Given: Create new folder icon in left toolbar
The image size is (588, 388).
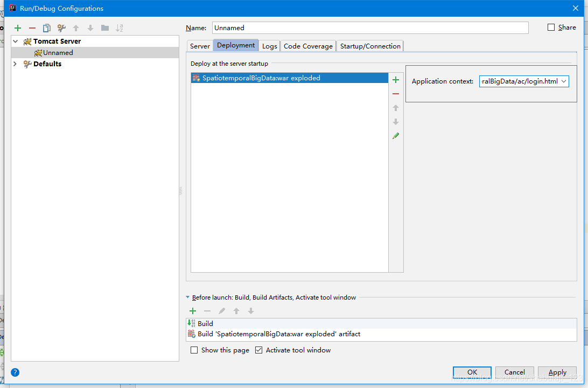Looking at the screenshot, I should [105, 28].
